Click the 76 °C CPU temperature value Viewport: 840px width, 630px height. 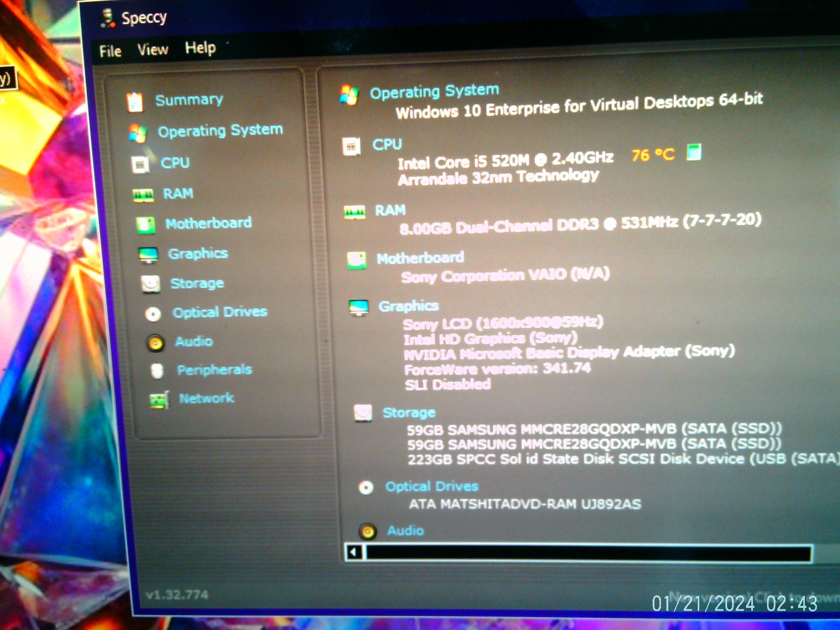653,155
